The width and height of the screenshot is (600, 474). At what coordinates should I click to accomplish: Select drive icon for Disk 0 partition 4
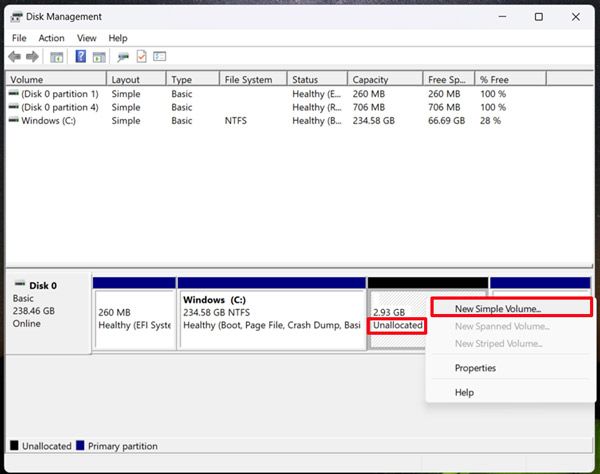pyautogui.click(x=13, y=106)
